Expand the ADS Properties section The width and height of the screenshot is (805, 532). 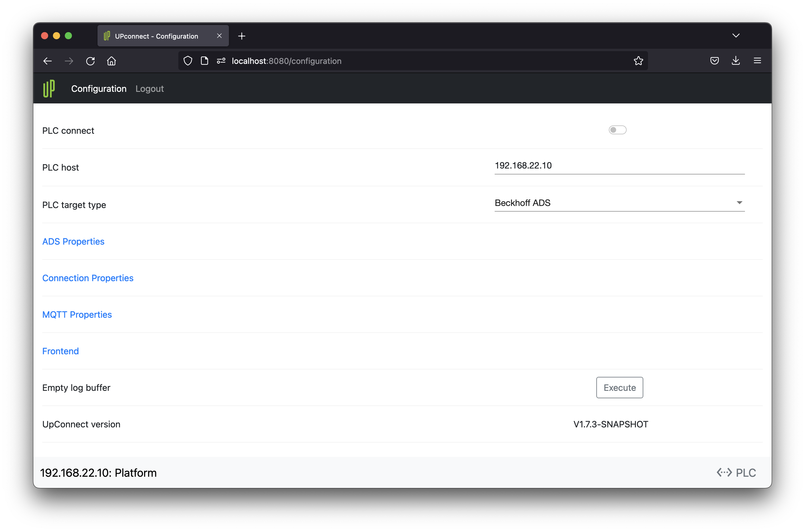73,242
